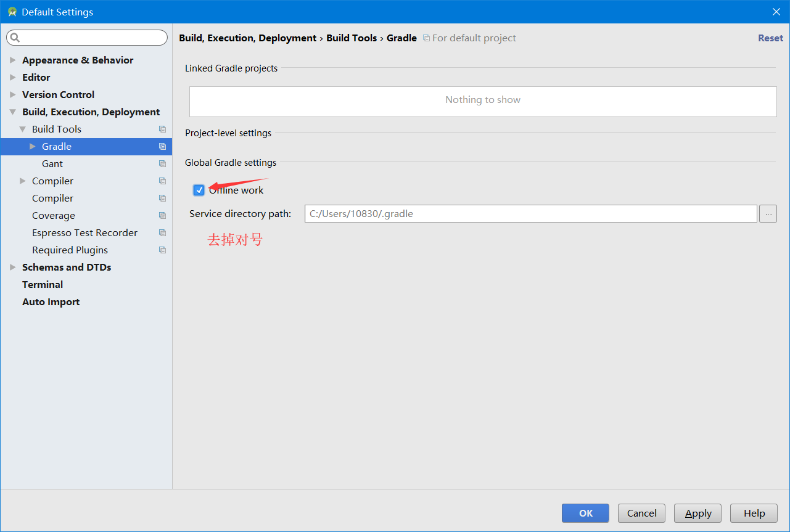This screenshot has width=790, height=532.
Task: Open Build Tools from the breadcrumb
Action: pyautogui.click(x=352, y=38)
